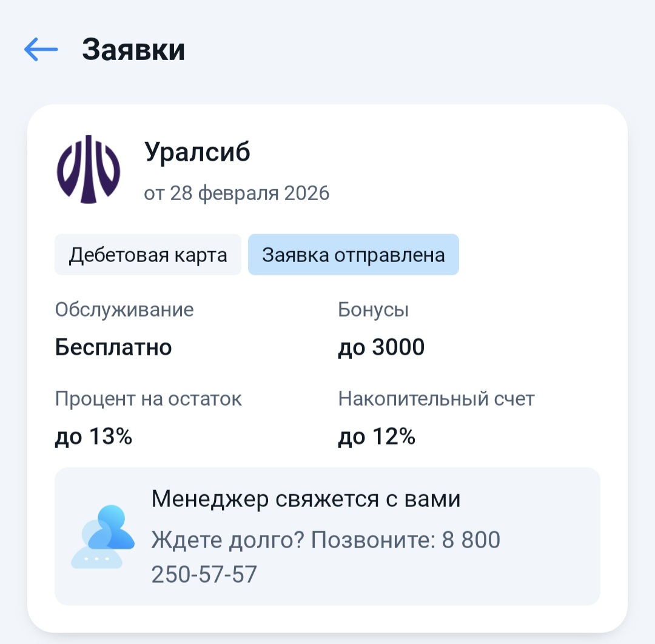
Task: Click the Бонусы label
Action: coord(373,310)
